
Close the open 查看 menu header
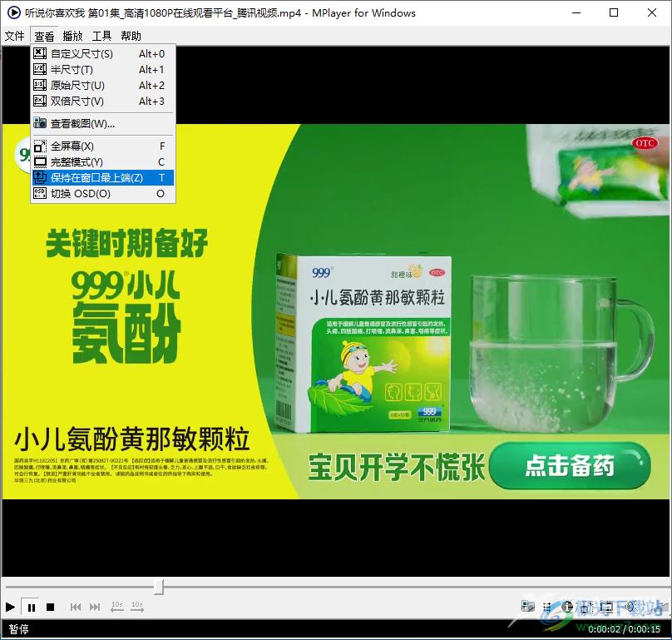click(44, 36)
